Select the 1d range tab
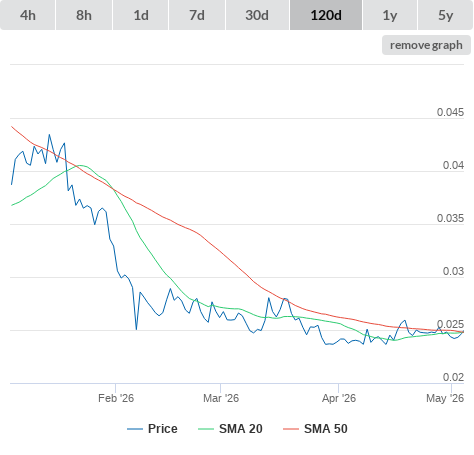The image size is (474, 455). (x=141, y=15)
